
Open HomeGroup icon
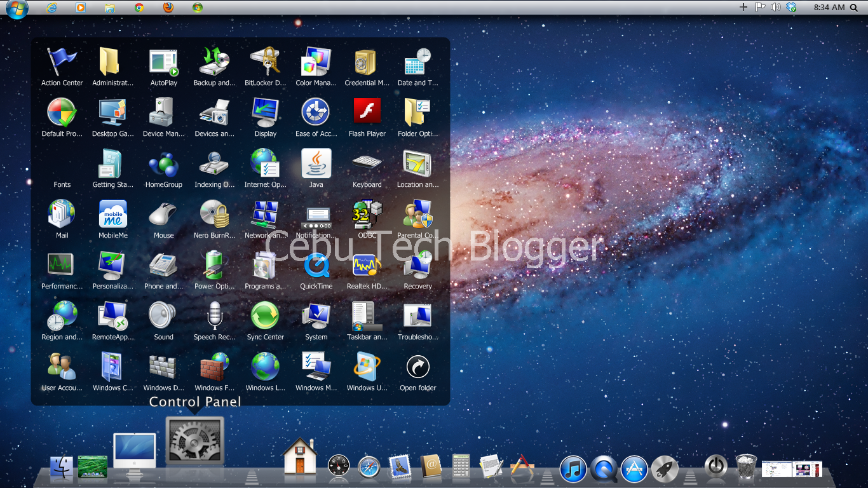point(164,163)
